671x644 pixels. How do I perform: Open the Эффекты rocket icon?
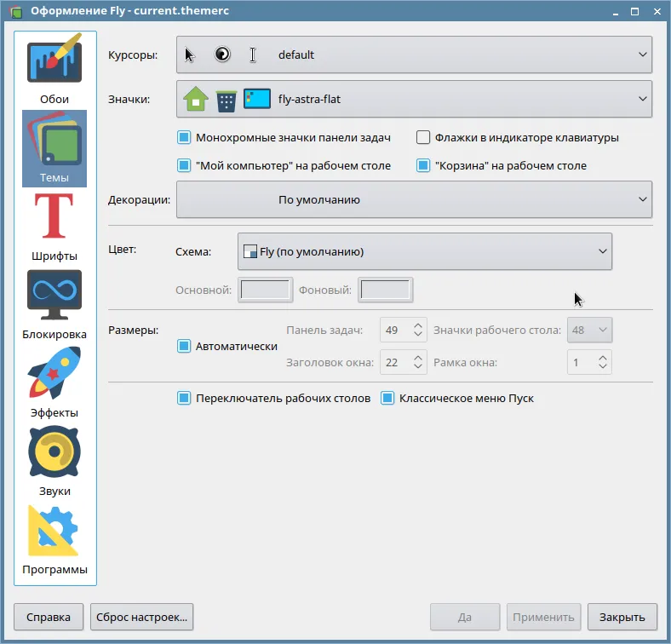click(x=54, y=372)
